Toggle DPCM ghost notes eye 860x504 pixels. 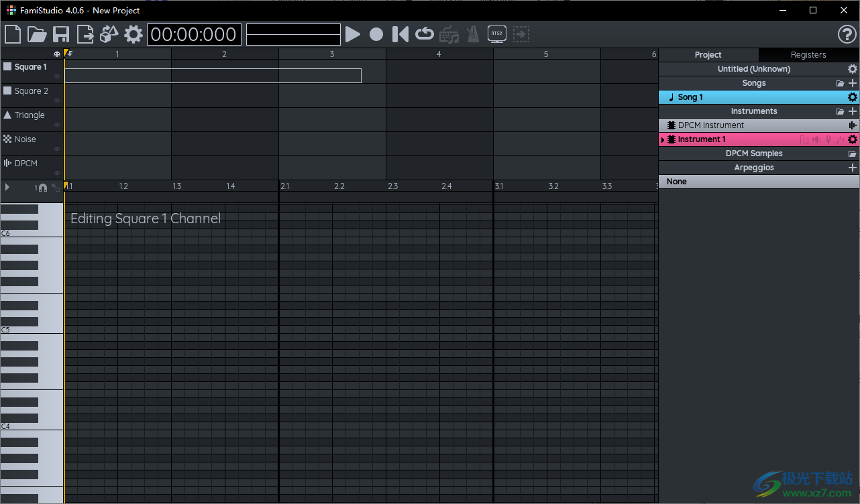[57, 173]
